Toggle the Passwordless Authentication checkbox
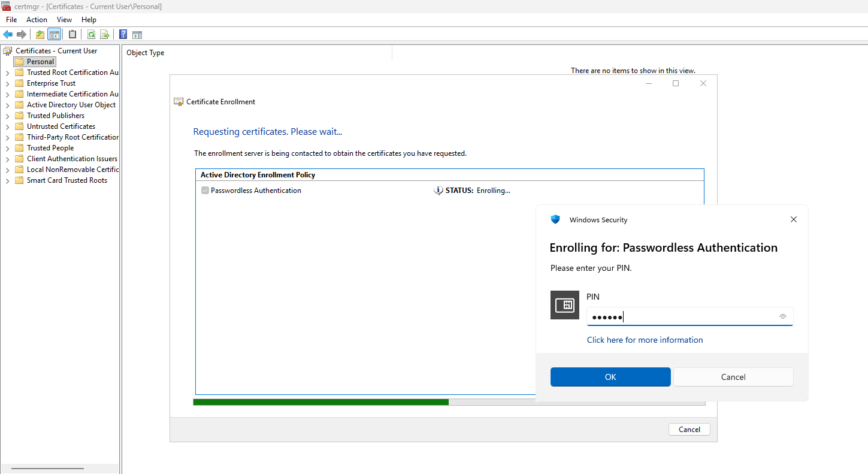 coord(205,191)
